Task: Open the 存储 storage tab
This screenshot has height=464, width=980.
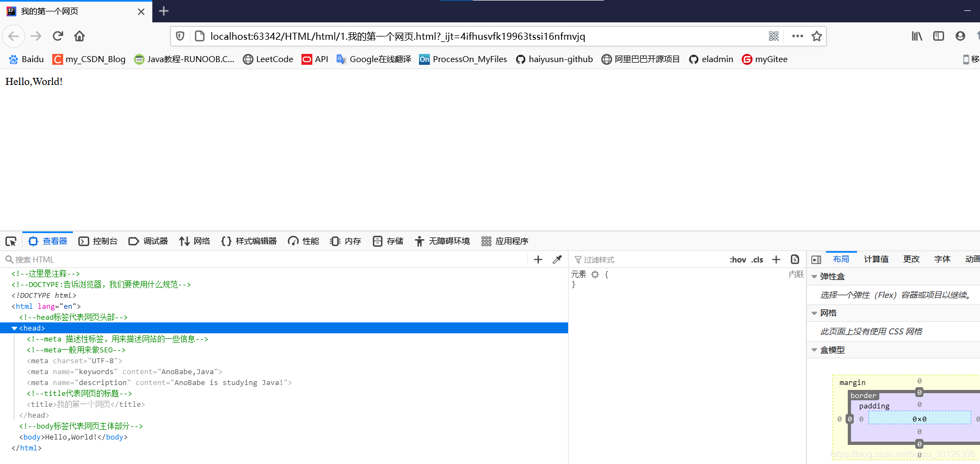Action: point(388,241)
